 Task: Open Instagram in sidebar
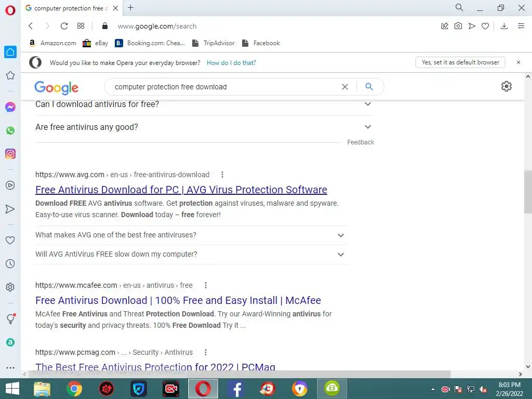pos(10,154)
